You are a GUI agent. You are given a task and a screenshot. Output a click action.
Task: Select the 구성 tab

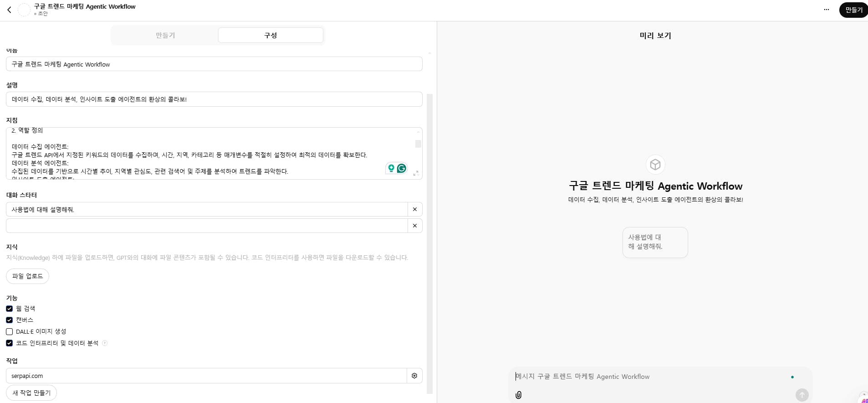point(271,35)
